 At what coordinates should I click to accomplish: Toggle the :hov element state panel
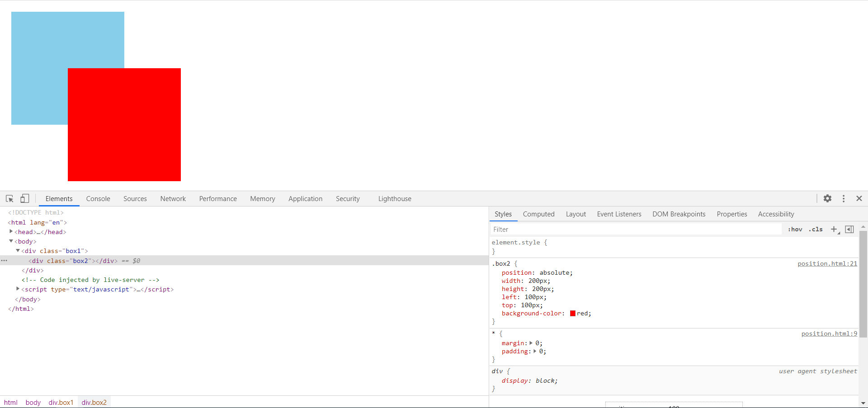(795, 230)
